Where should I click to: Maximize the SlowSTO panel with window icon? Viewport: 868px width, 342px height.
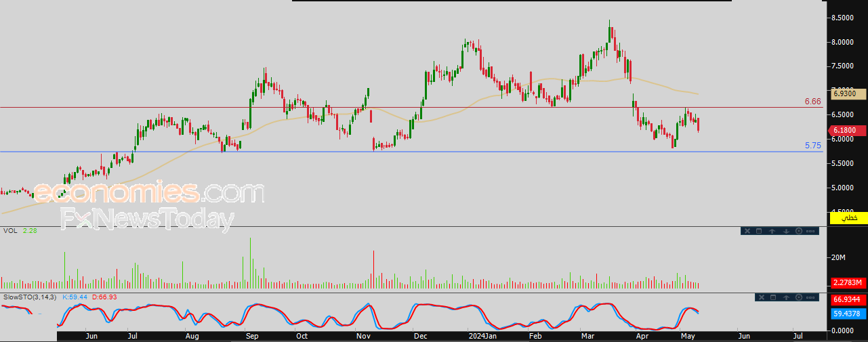point(772,297)
